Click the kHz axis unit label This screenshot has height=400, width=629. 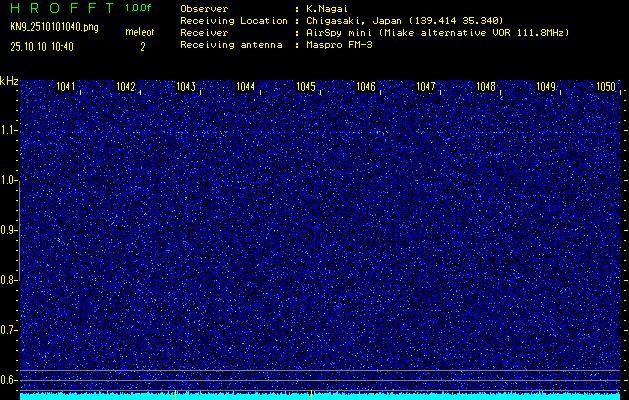point(9,80)
